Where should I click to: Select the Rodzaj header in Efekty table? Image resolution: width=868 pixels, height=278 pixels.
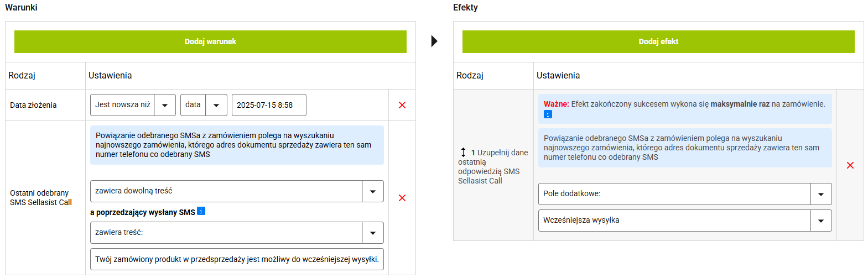(470, 76)
